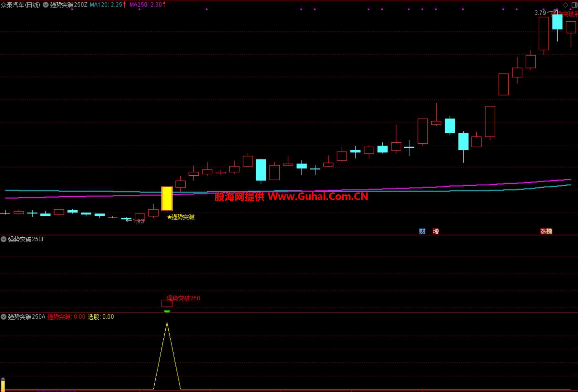
Task: Click the stock title 众泰汽车(日线)
Action: [x=21, y=5]
